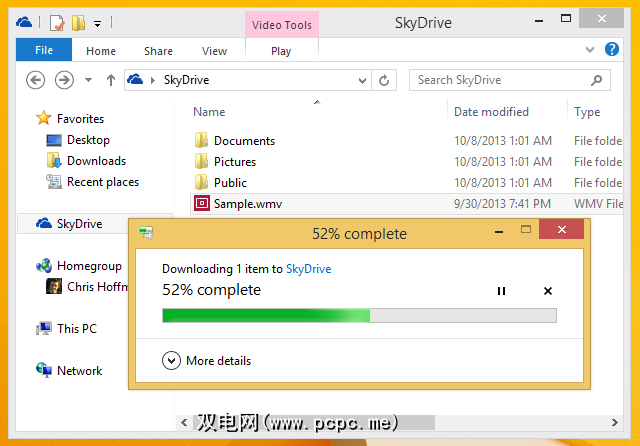Image resolution: width=640 pixels, height=446 pixels.
Task: Open the Help question mark icon
Action: (612, 49)
